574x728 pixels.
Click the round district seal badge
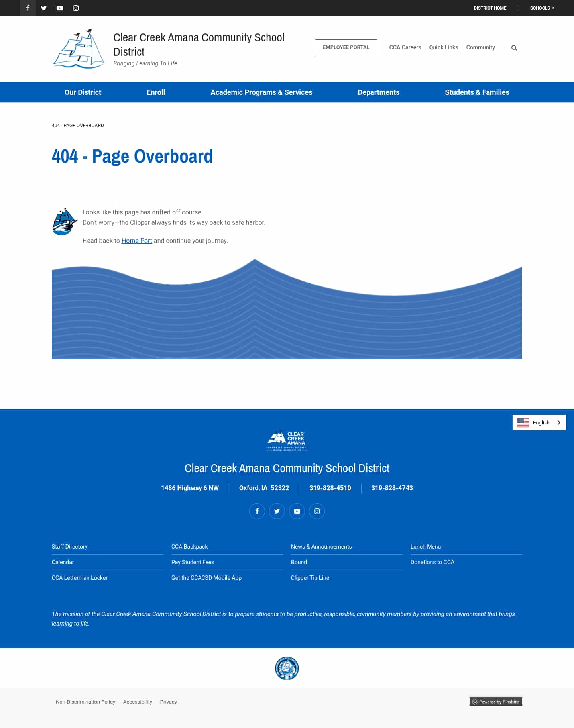(x=287, y=668)
